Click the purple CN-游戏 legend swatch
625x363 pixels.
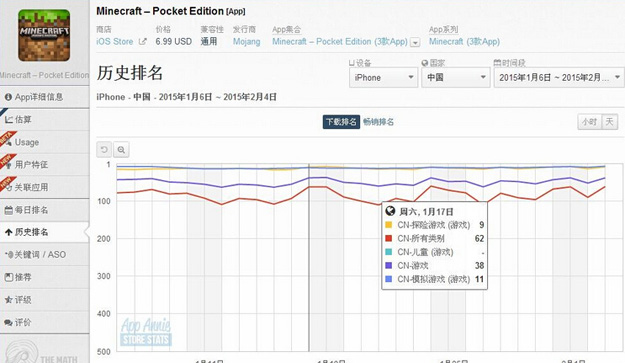click(389, 265)
